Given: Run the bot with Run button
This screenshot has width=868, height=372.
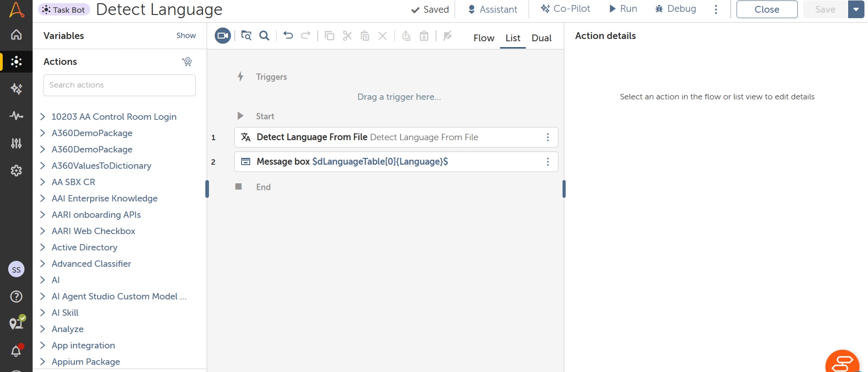Looking at the screenshot, I should [623, 9].
